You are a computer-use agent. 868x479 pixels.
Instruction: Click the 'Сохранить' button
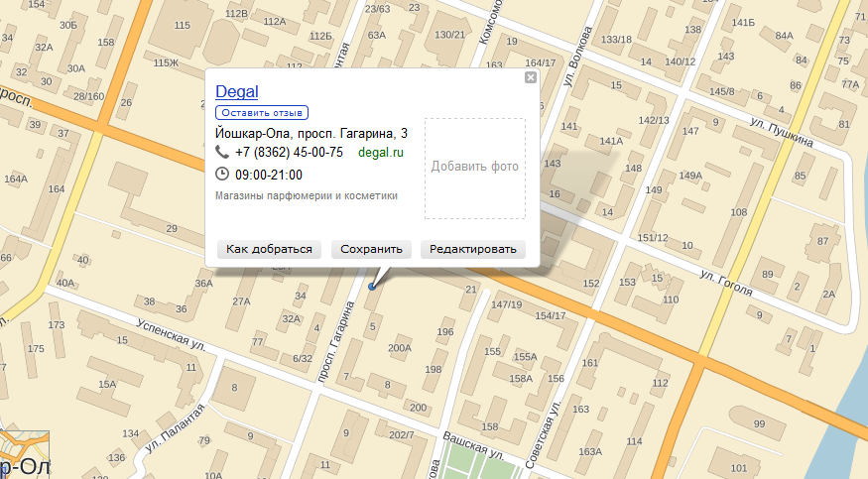371,249
